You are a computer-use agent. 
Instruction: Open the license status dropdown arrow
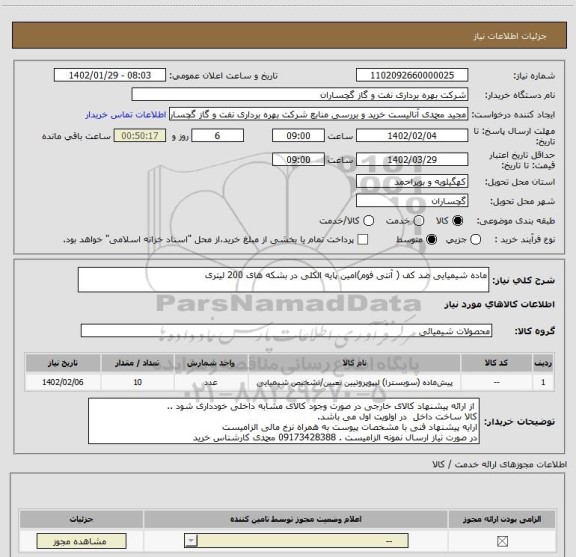pos(191,541)
